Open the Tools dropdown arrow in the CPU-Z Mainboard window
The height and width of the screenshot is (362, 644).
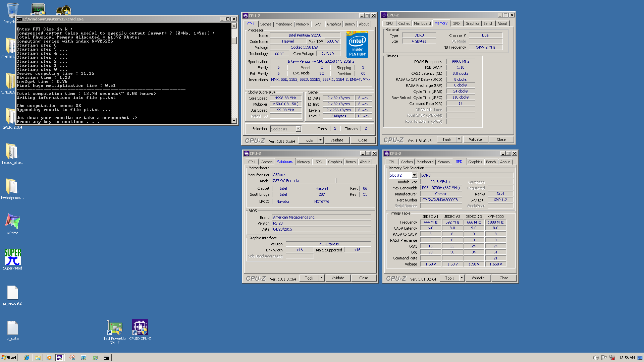(x=321, y=278)
